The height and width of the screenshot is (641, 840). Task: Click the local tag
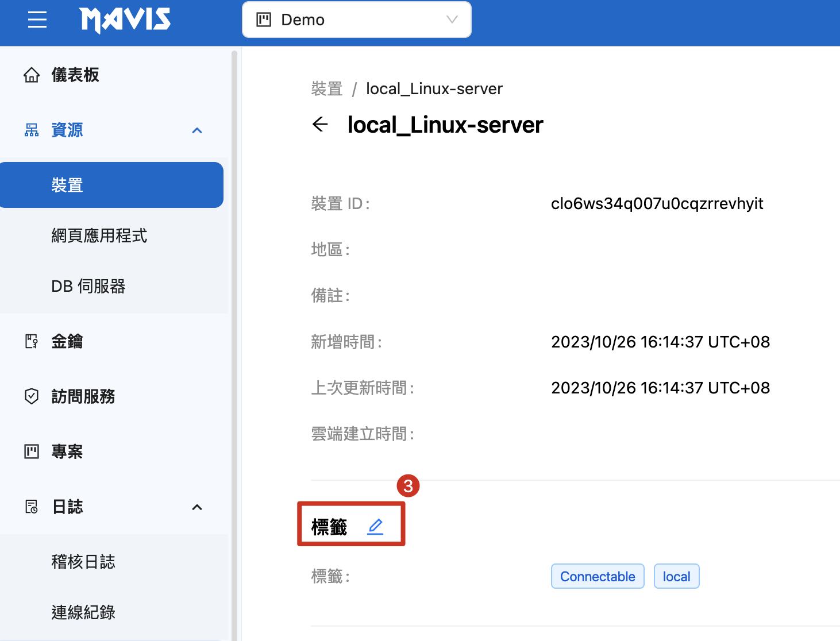[x=676, y=576]
